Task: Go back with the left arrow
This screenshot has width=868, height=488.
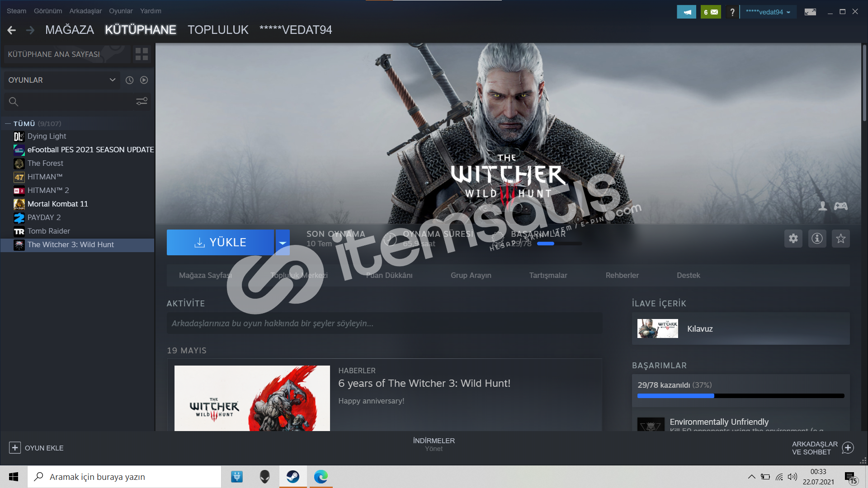Action: 12,30
